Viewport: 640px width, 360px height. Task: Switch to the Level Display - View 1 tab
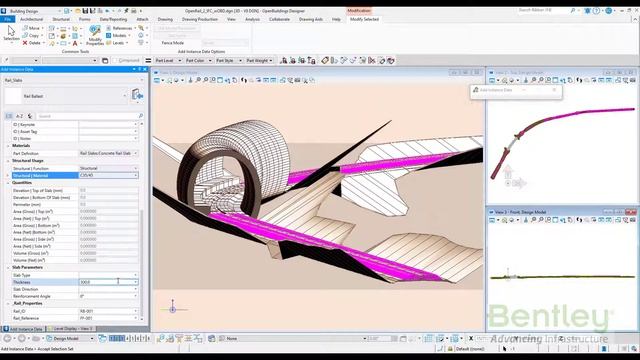point(71,329)
